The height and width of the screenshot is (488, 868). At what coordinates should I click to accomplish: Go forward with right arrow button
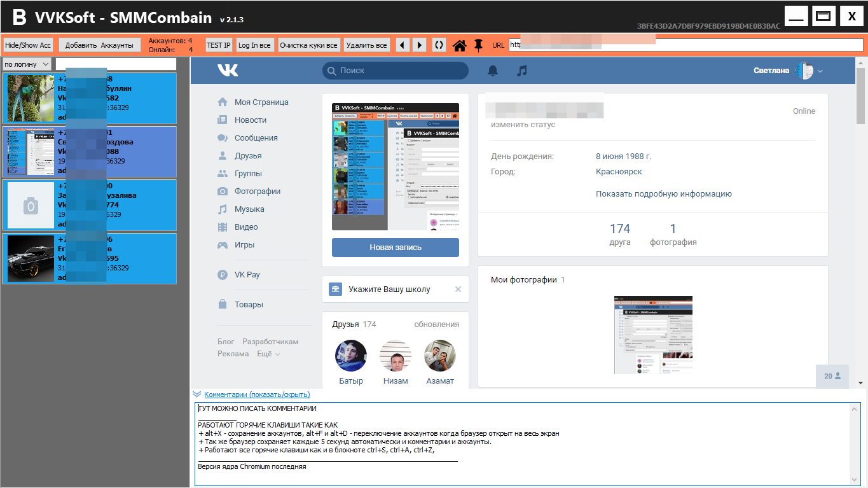pos(419,45)
